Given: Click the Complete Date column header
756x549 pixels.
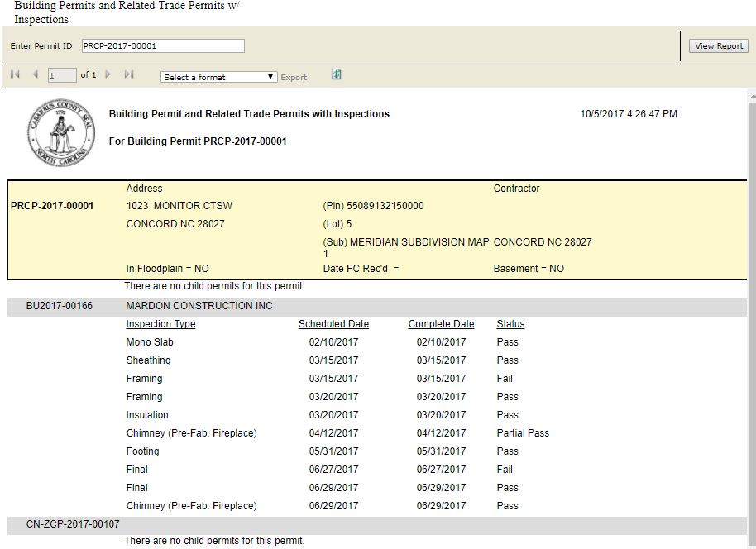Looking at the screenshot, I should [441, 324].
